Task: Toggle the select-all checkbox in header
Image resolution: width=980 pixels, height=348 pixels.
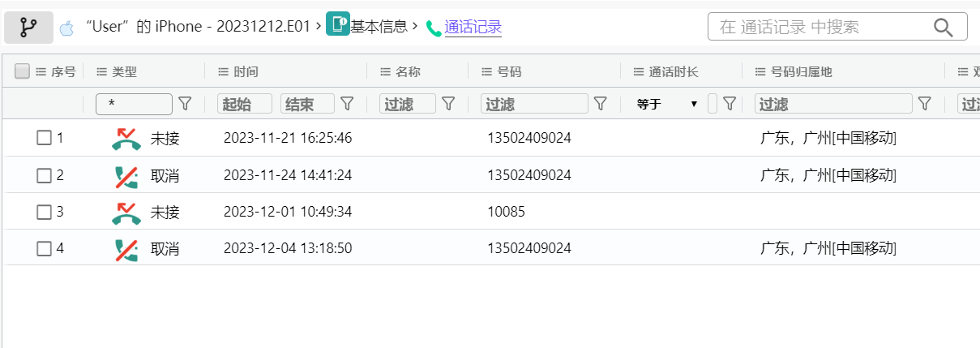Action: click(x=23, y=71)
